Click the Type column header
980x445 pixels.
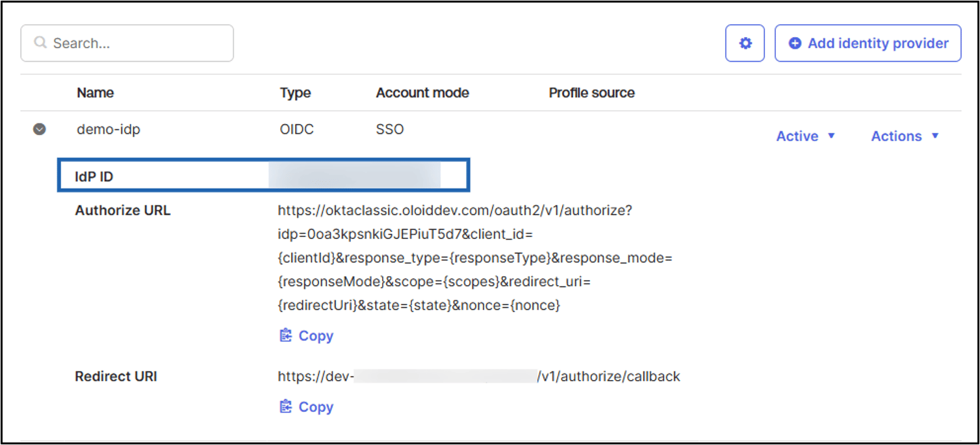pos(295,93)
